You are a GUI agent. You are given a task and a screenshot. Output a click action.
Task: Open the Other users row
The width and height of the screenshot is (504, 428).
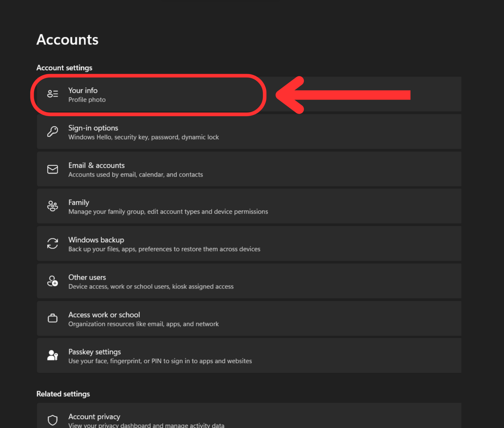pos(87,277)
